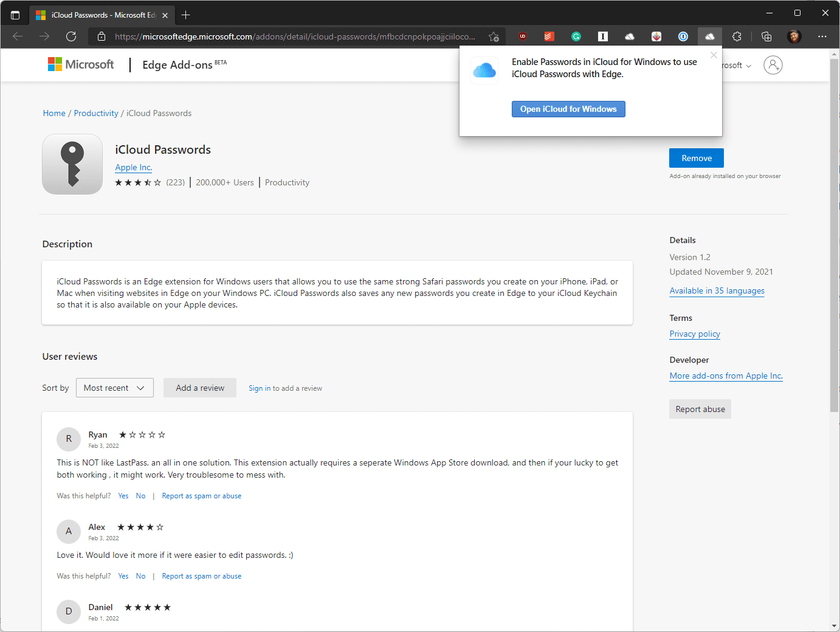This screenshot has height=632, width=840.
Task: Click the iCloud Passwords key icon
Action: click(x=72, y=164)
